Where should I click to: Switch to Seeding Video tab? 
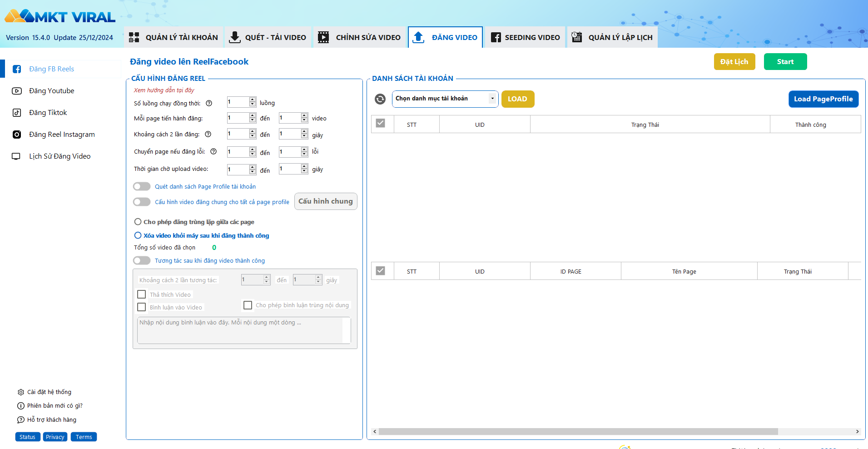click(525, 37)
